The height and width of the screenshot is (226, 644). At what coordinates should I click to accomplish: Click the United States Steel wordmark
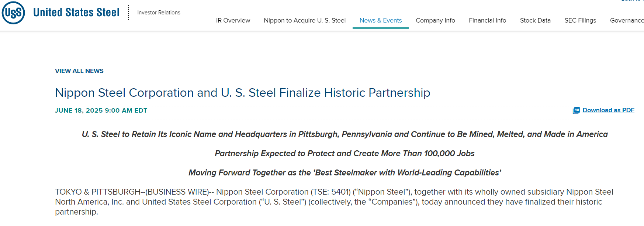pos(76,13)
